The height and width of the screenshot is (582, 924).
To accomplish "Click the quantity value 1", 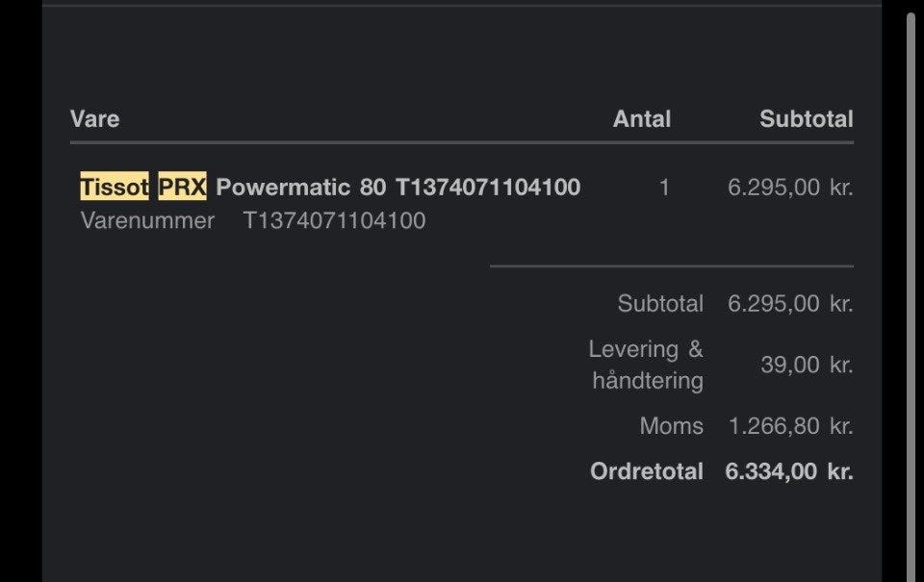I will click(x=664, y=188).
